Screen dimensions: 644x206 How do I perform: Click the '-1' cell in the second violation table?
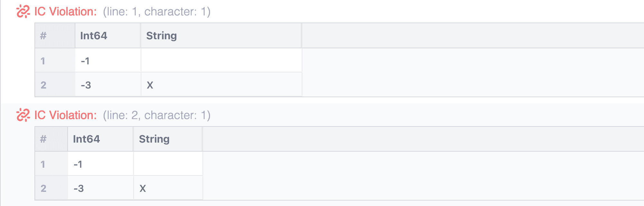[78, 164]
